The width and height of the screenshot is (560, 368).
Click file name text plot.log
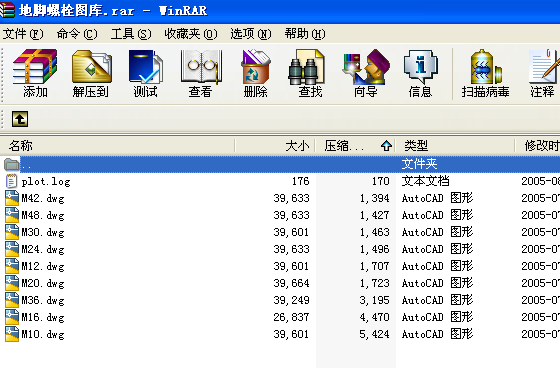coord(46,181)
